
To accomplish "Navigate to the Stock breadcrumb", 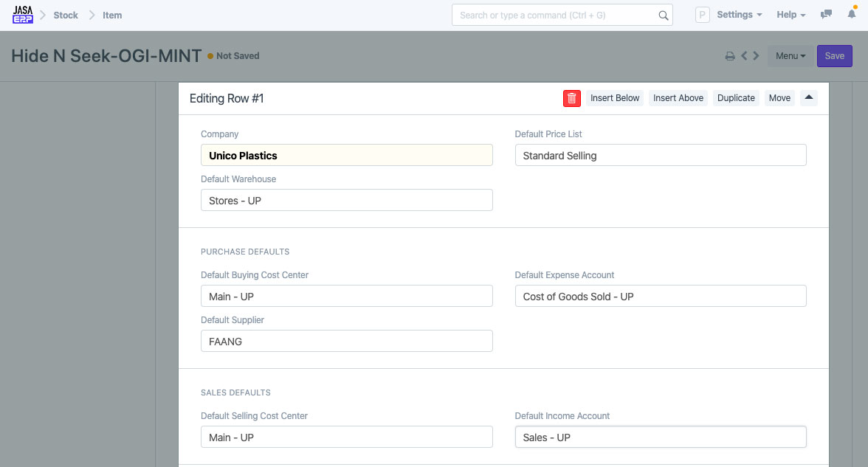I will point(66,15).
